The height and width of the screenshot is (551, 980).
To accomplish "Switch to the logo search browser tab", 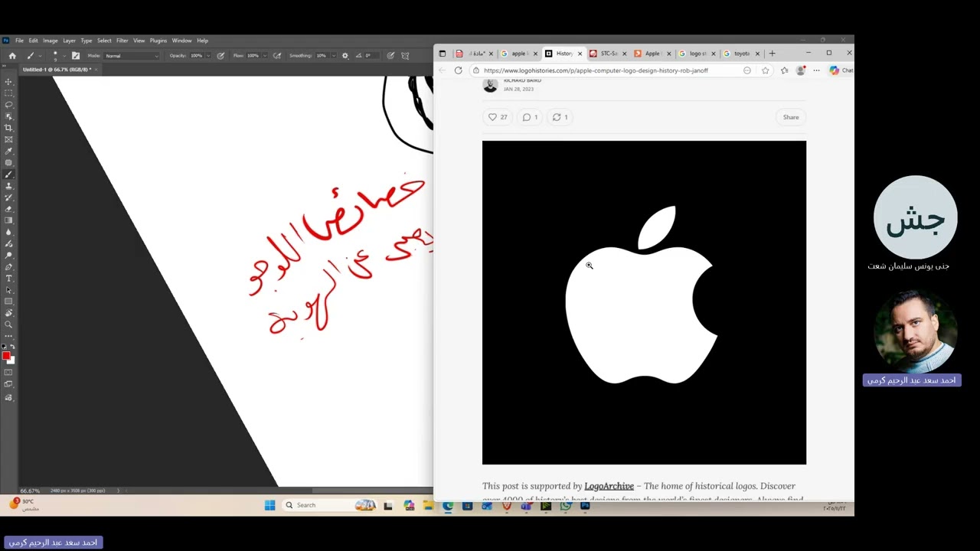I will (x=697, y=54).
